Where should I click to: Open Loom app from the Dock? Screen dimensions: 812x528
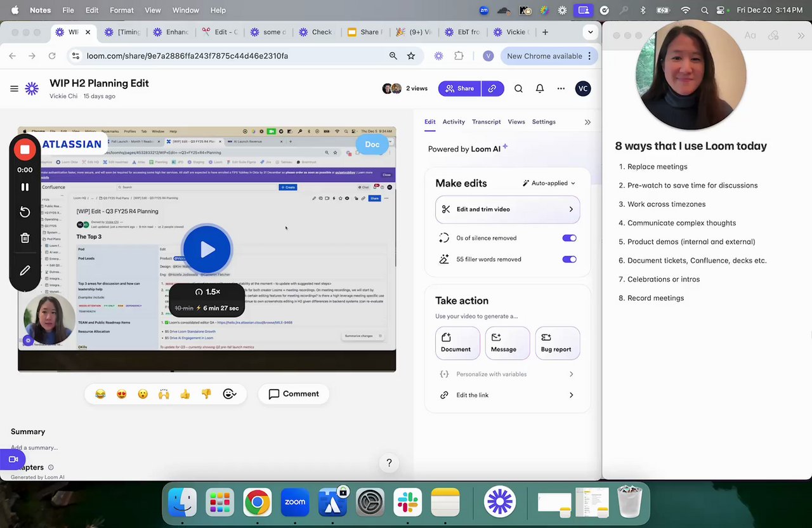[x=500, y=502]
